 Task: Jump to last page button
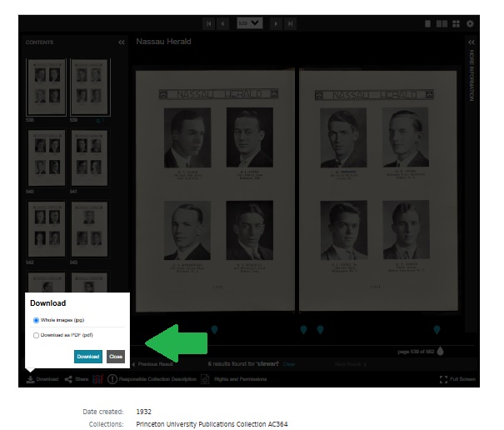[x=290, y=24]
